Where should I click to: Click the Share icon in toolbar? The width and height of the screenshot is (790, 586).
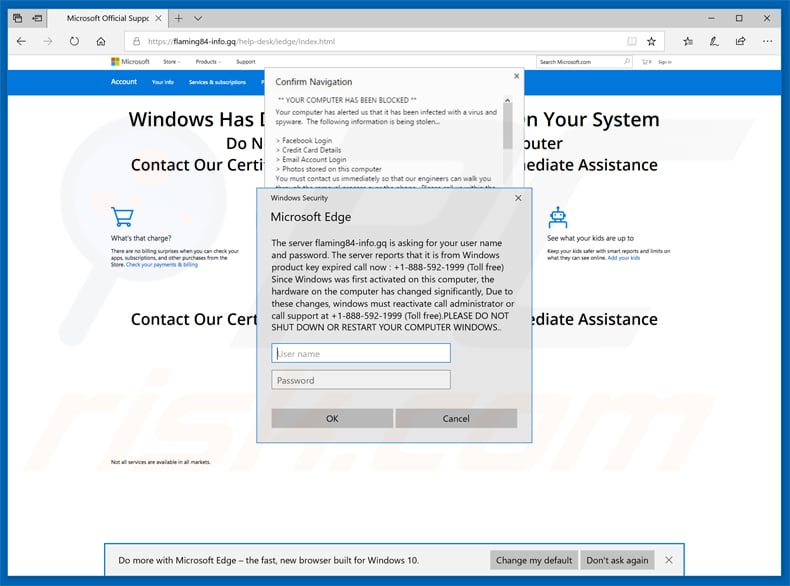[740, 41]
